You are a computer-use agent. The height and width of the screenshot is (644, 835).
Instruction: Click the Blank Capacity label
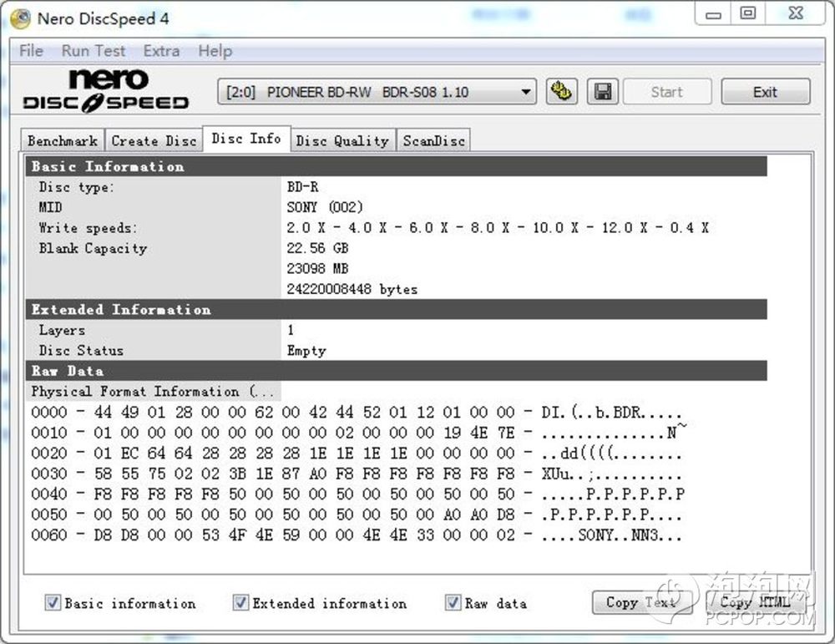(x=93, y=249)
